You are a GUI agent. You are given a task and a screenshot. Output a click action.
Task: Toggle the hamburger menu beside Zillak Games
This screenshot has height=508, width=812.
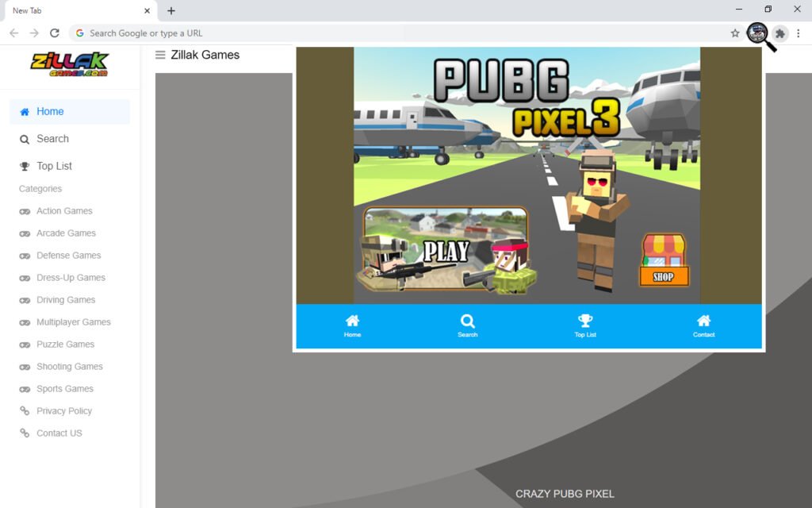tap(160, 55)
